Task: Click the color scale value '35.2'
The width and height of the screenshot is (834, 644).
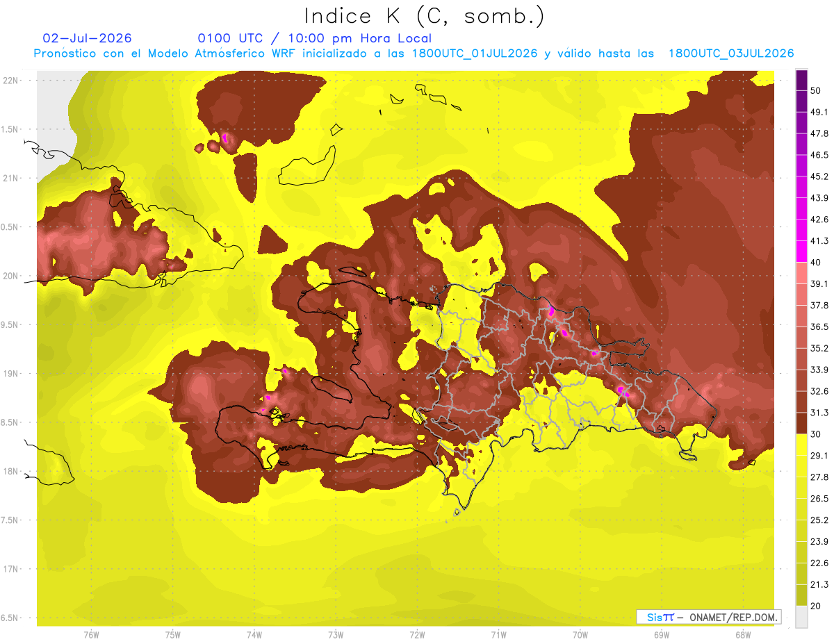Action: (819, 348)
